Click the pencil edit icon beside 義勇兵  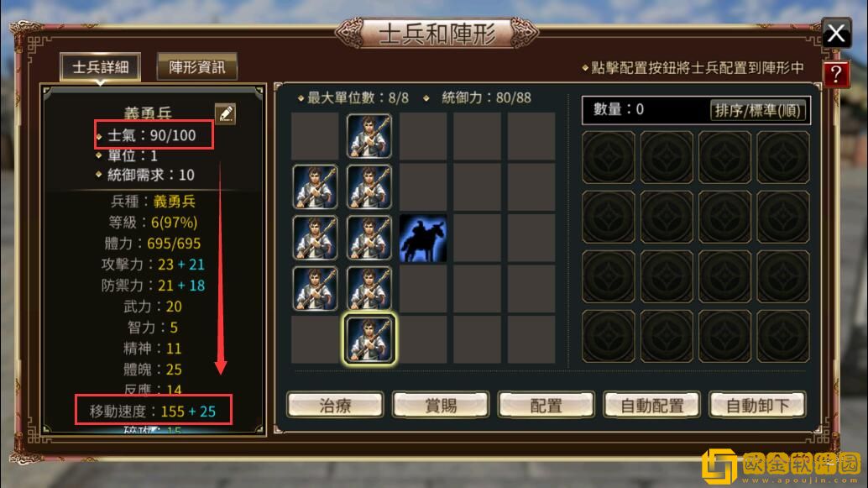click(225, 113)
